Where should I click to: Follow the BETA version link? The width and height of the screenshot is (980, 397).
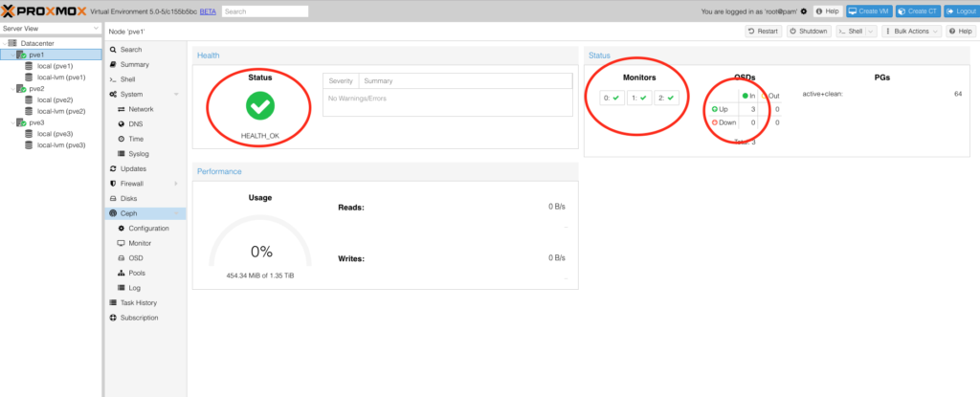(208, 11)
